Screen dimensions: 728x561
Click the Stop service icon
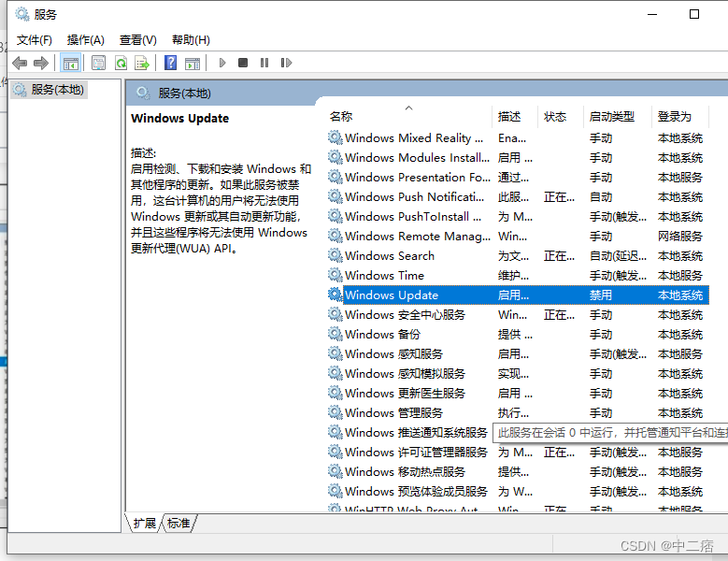[x=243, y=63]
